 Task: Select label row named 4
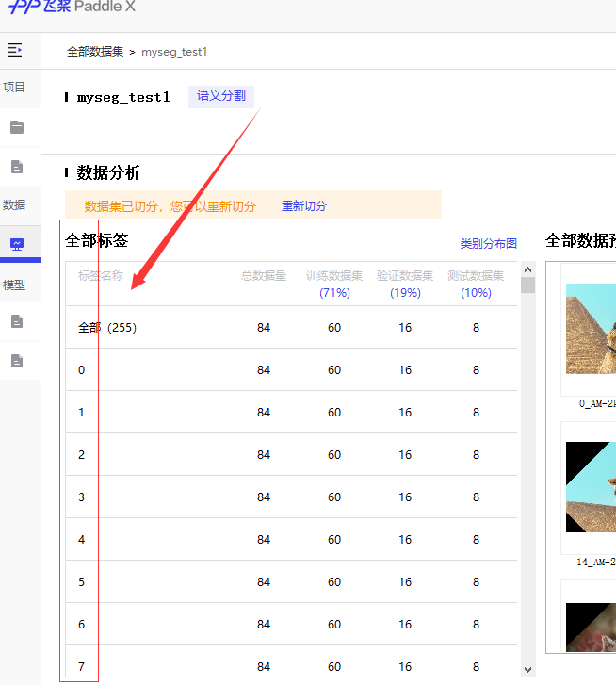[291, 539]
